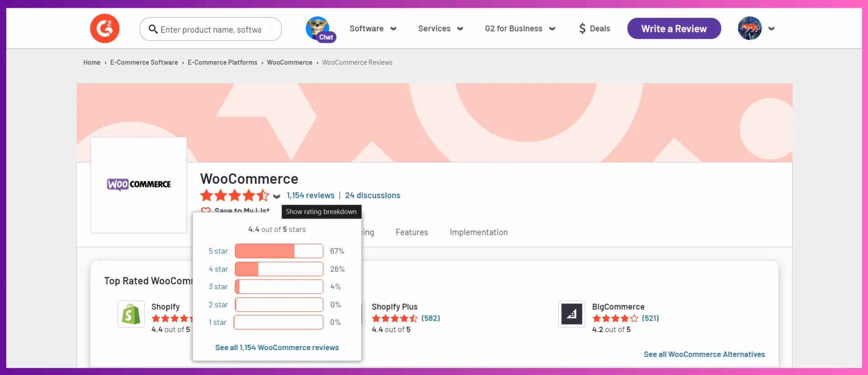Click Shopify Plus '4.4 out of 5' text
Screen dimensions: 868x375
[x=391, y=330]
